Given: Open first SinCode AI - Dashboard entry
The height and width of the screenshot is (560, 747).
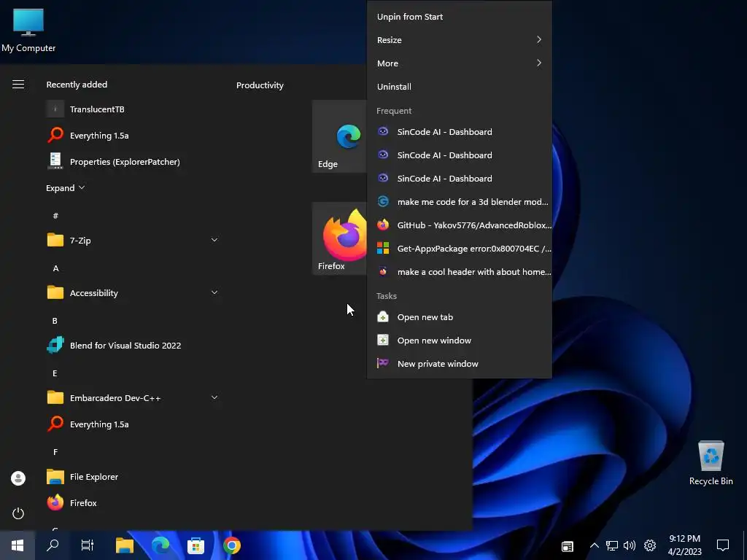Looking at the screenshot, I should [x=460, y=132].
